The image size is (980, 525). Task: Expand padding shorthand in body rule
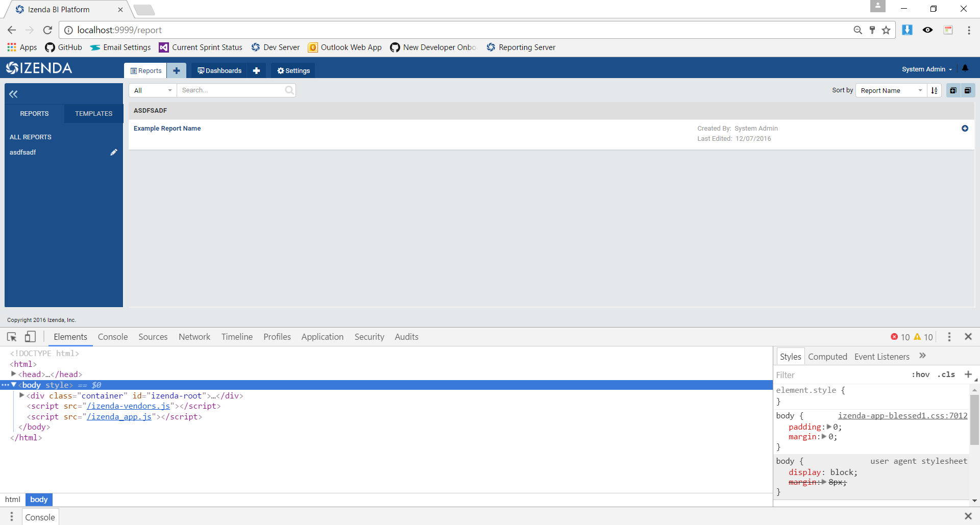[829, 427]
